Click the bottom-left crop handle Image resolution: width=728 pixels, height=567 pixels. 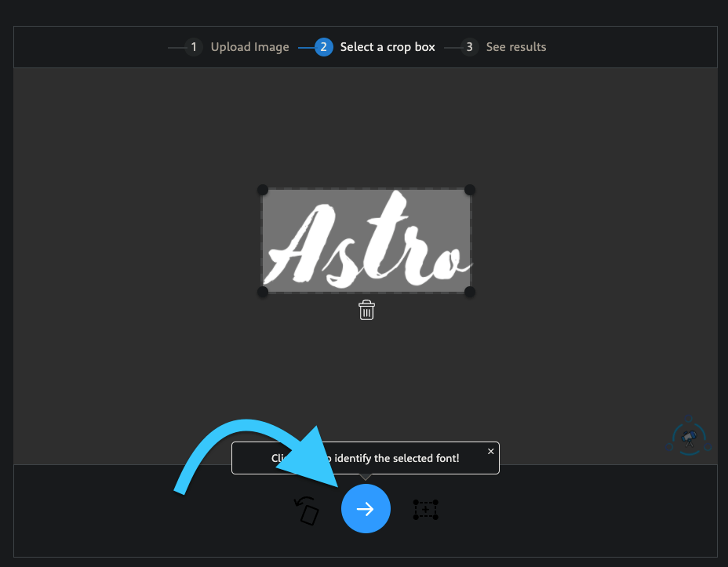click(x=263, y=292)
